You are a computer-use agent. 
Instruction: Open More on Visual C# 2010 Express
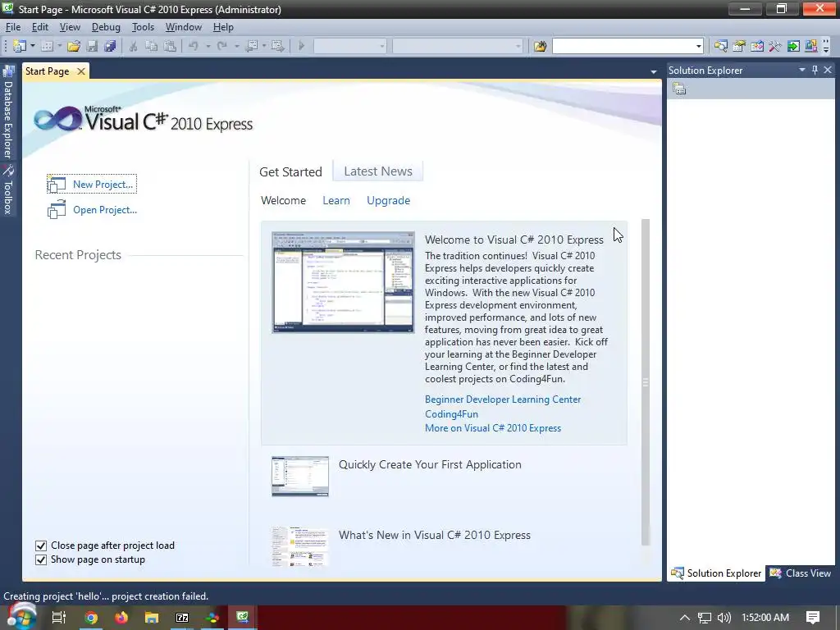point(493,428)
